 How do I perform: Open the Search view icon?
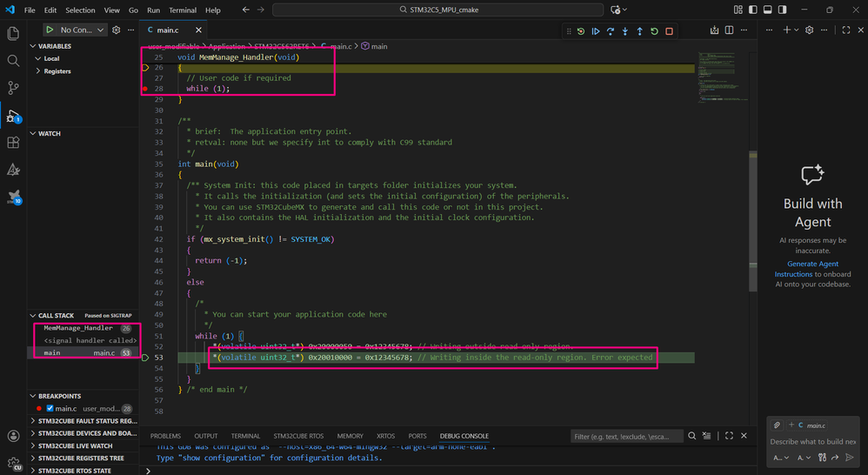pos(13,61)
